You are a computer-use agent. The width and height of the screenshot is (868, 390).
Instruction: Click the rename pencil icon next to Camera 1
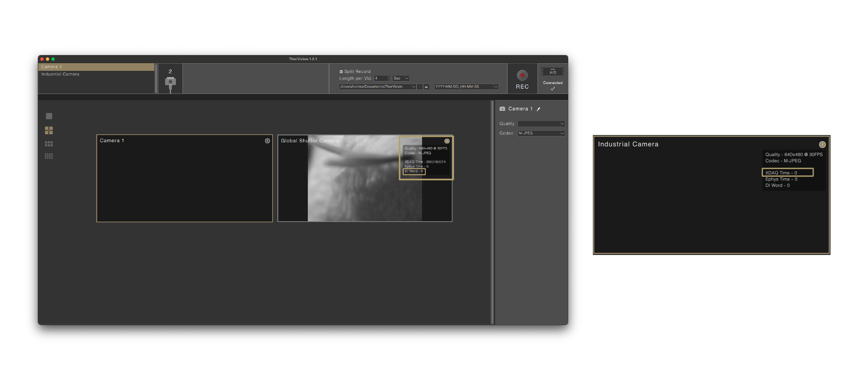click(x=539, y=109)
